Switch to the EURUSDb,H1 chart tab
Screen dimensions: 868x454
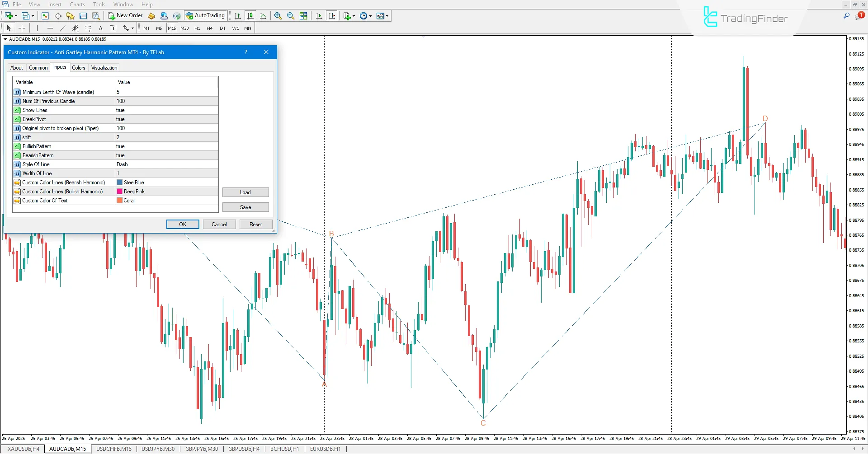(x=325, y=449)
